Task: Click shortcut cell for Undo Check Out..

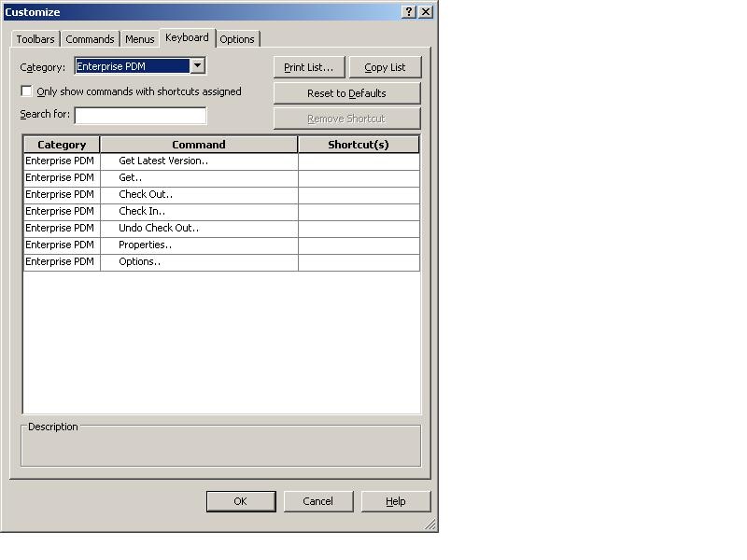Action: coord(359,229)
